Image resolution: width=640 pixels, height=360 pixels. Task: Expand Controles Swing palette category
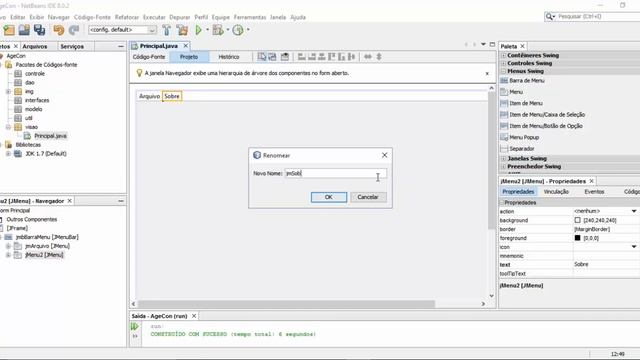[503, 63]
